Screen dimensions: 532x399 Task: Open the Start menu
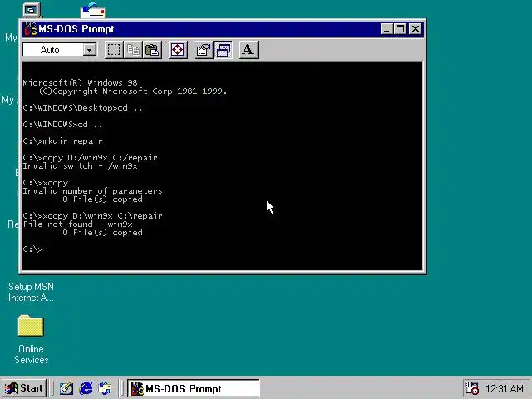[24, 388]
